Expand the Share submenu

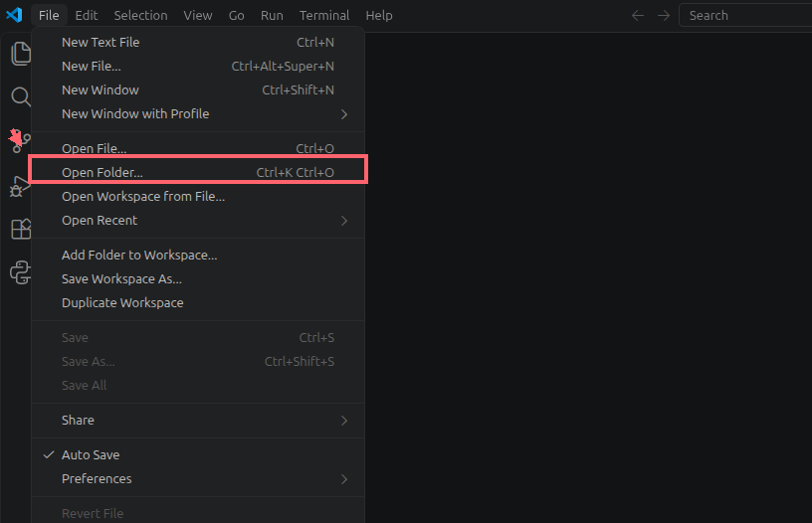click(x=198, y=420)
